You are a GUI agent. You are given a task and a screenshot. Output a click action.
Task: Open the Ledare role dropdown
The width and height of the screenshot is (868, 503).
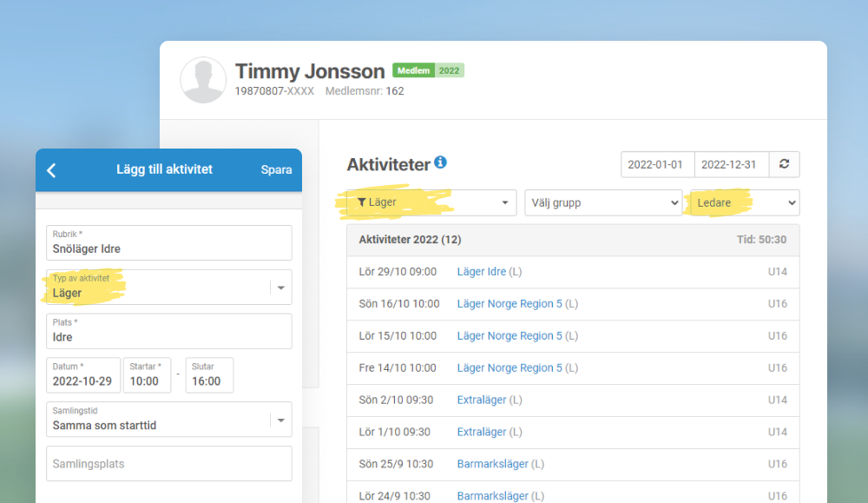click(x=745, y=202)
